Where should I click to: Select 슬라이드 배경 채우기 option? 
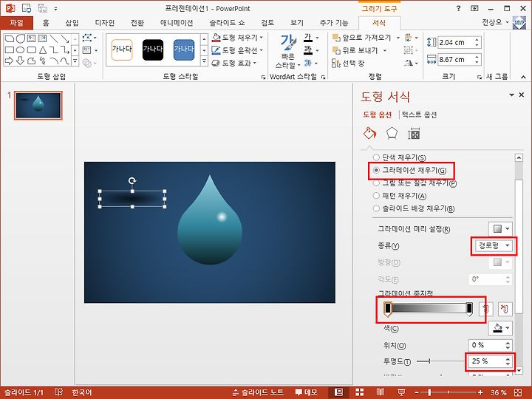coord(414,208)
